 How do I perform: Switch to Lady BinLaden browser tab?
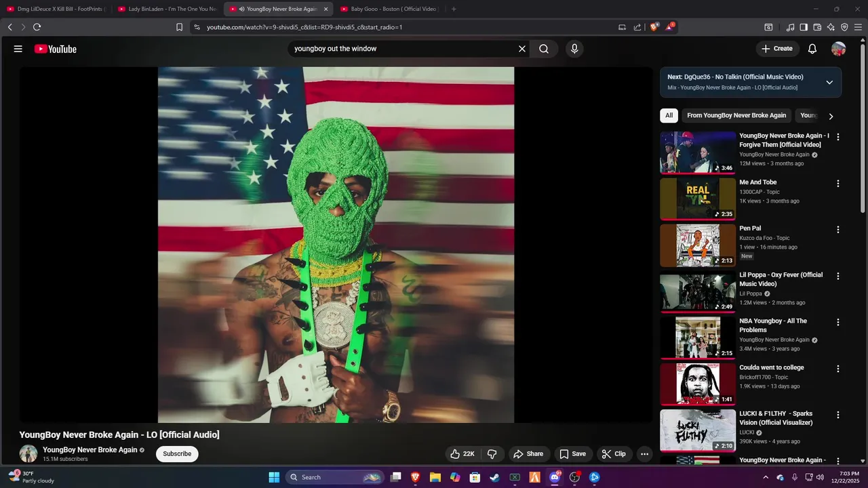167,9
